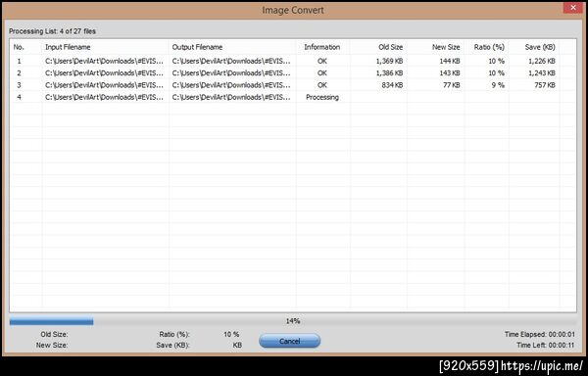
Task: Click old size value 1,369 KB
Action: click(x=389, y=61)
